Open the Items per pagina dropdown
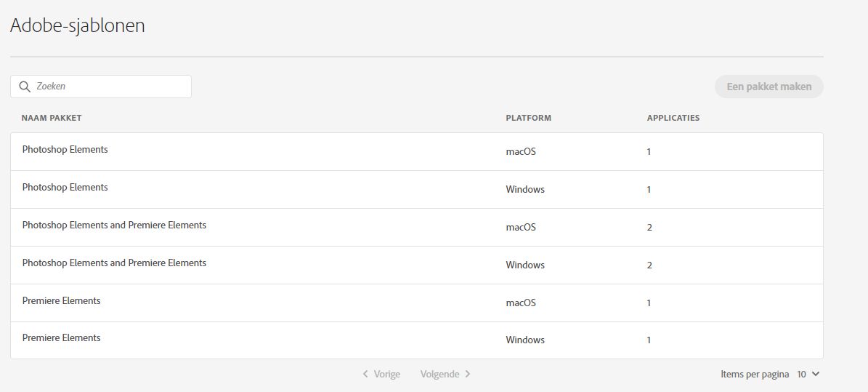Screen dimensions: 868x392 click(x=808, y=374)
